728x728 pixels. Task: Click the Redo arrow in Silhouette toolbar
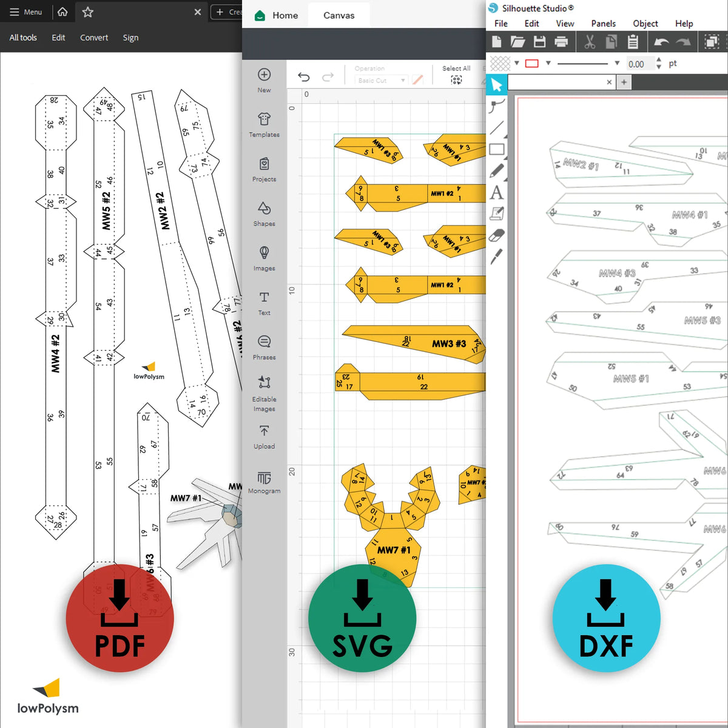tap(683, 42)
